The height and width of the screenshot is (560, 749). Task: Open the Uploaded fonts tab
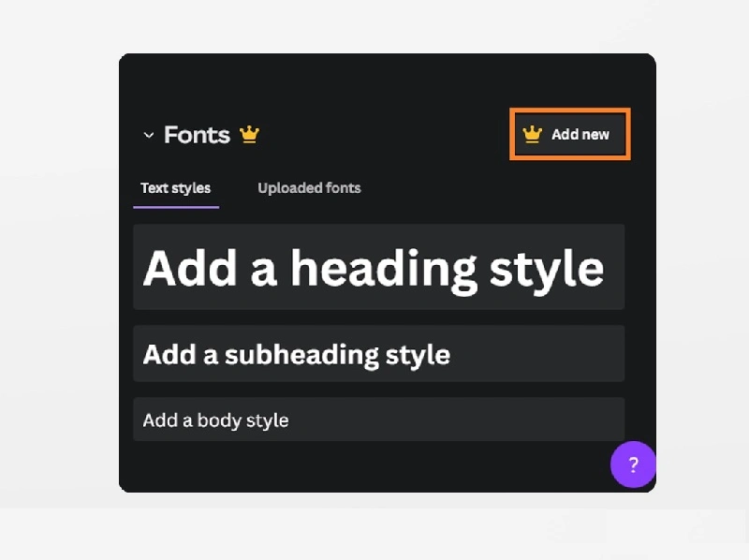click(x=309, y=188)
